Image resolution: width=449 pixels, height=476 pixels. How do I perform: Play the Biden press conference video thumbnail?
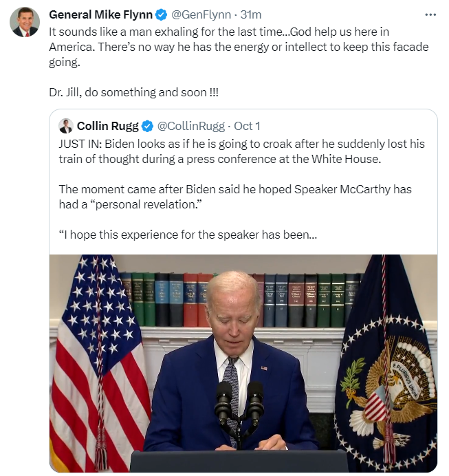pyautogui.click(x=243, y=363)
